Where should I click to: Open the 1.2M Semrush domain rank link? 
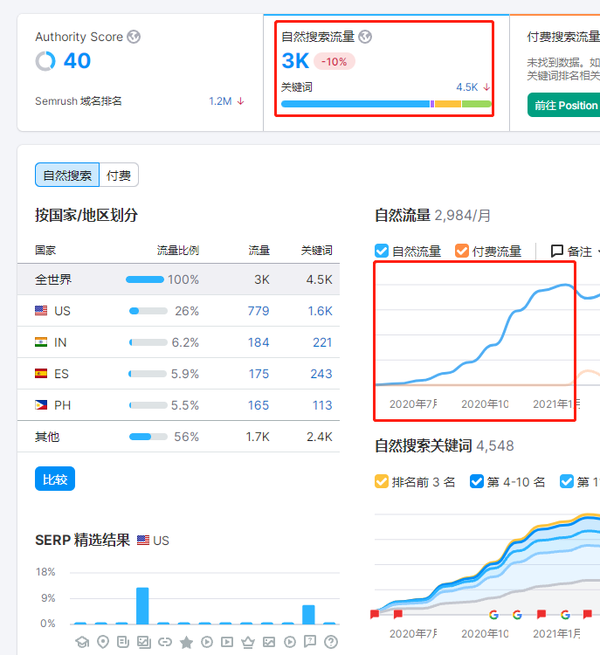tap(220, 101)
